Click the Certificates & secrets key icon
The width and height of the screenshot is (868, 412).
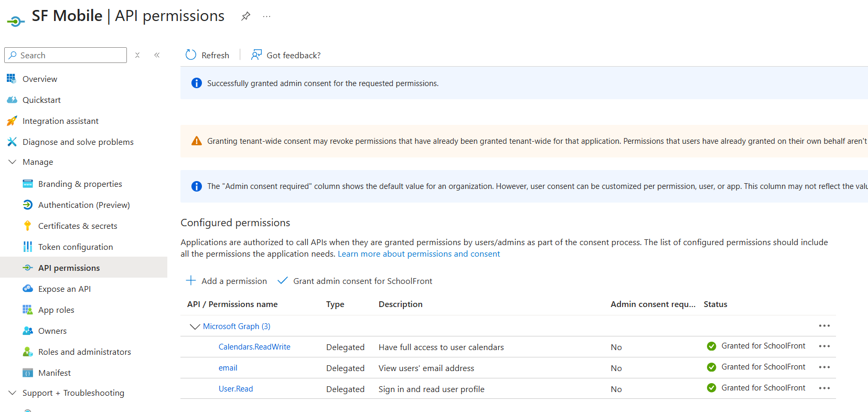pos(28,226)
